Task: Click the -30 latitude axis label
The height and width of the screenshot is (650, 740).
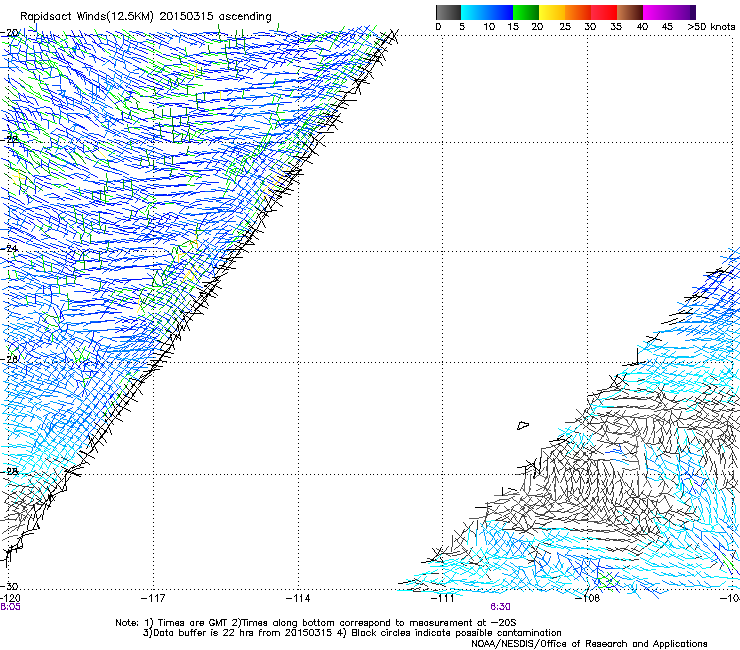Action: click(x=10, y=587)
